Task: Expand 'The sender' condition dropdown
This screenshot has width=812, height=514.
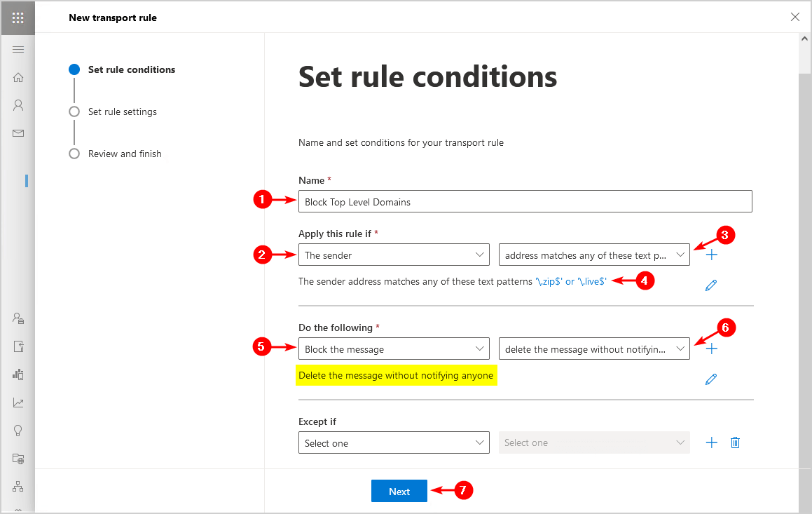Action: point(394,255)
